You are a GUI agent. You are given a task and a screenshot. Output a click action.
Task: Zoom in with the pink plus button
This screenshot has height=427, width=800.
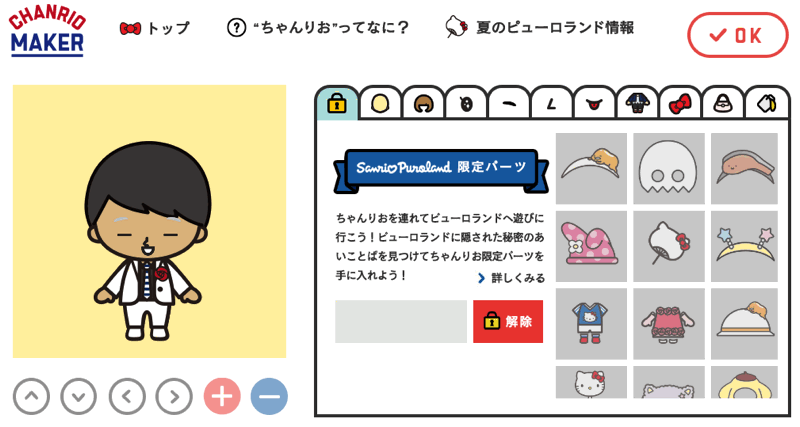tap(222, 396)
